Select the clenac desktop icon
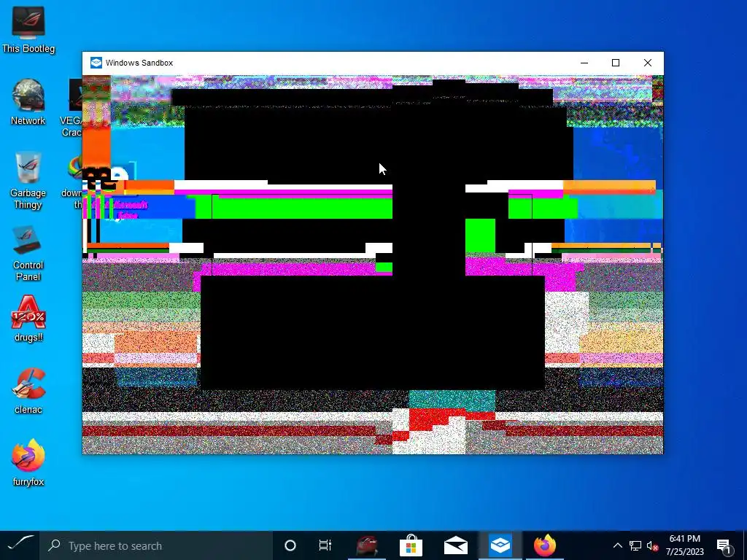The height and width of the screenshot is (560, 747). click(x=28, y=391)
